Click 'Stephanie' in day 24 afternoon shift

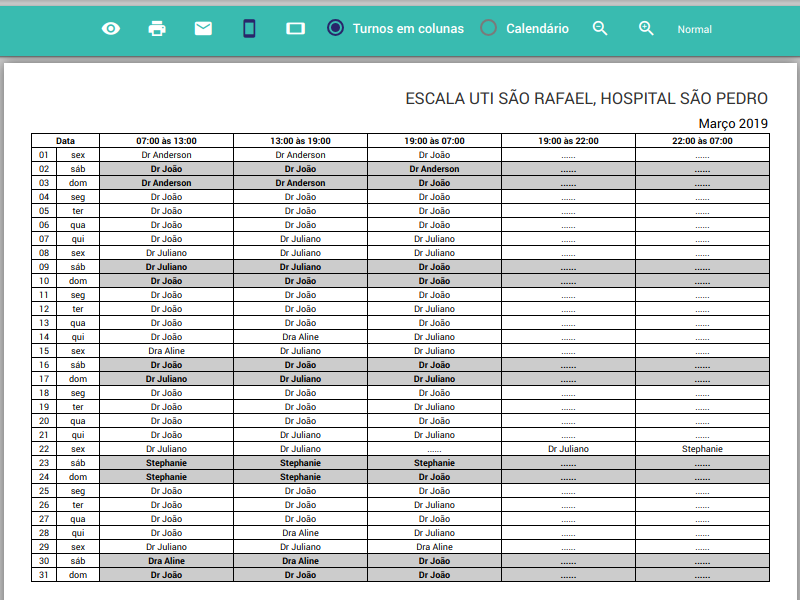[x=301, y=477]
